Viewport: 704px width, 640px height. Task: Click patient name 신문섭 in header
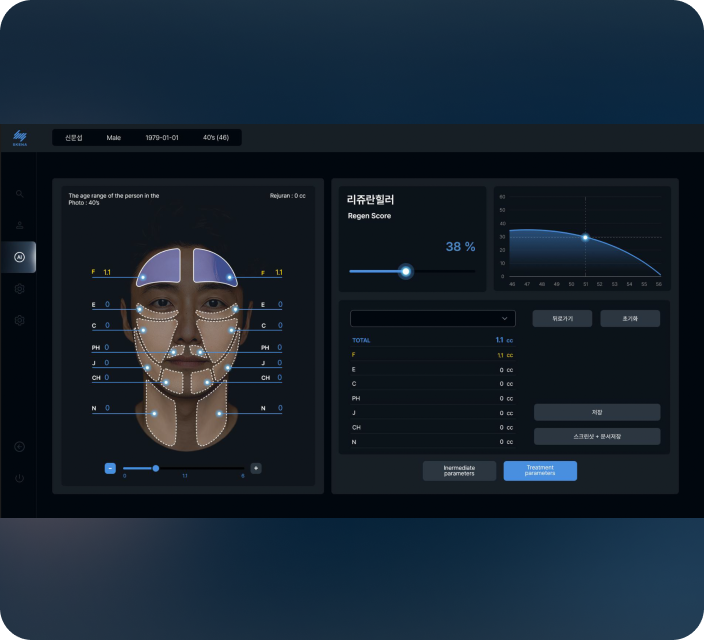[74, 137]
